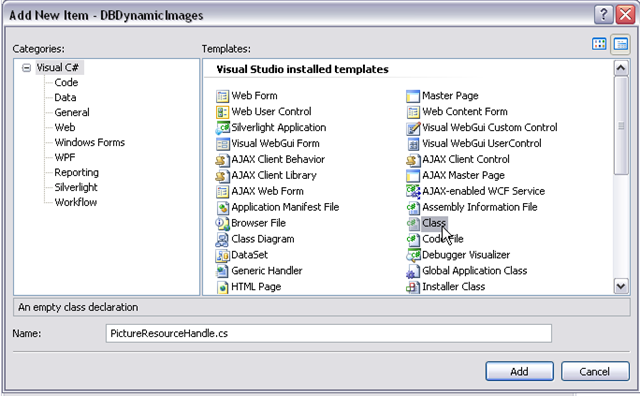Select the Application Manifest File icon
The width and height of the screenshot is (640, 396).
coord(222,207)
